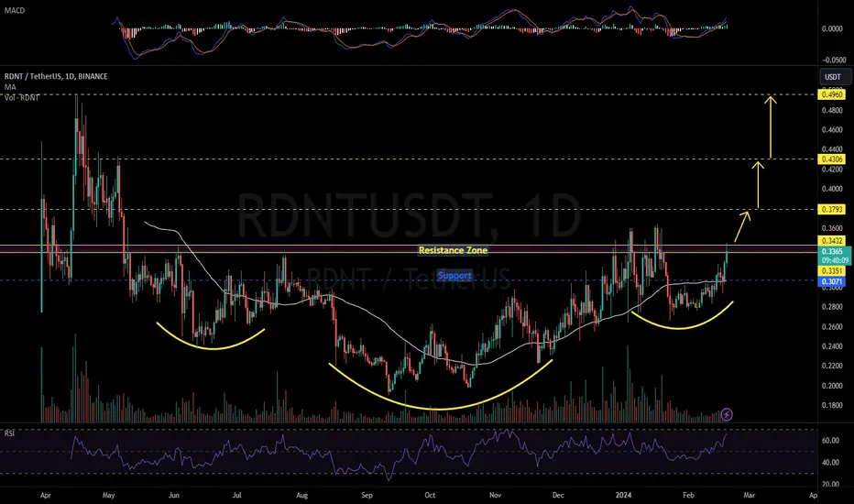
Task: Select the blue Support text annotation
Action: click(x=454, y=275)
